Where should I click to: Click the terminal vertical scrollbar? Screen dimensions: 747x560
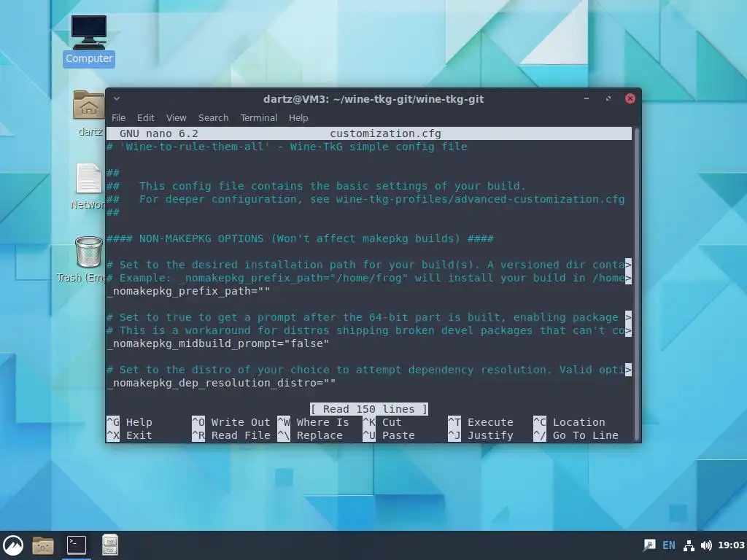tap(636, 284)
